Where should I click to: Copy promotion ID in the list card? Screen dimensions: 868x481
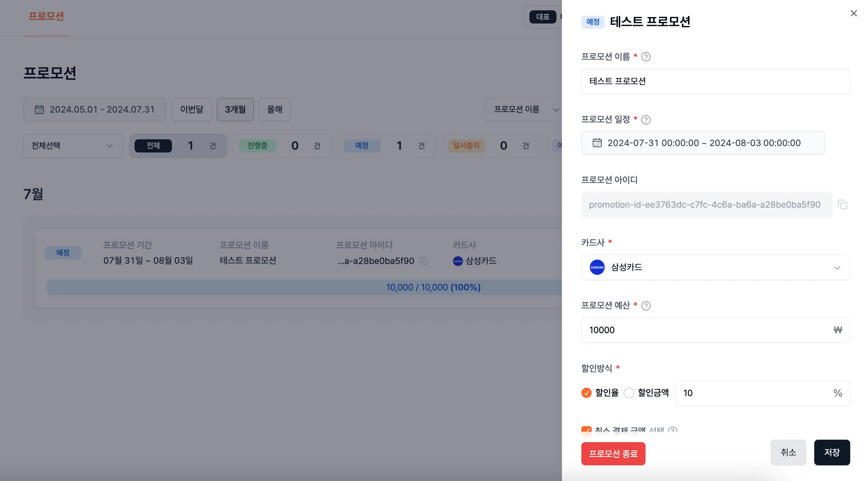[424, 261]
